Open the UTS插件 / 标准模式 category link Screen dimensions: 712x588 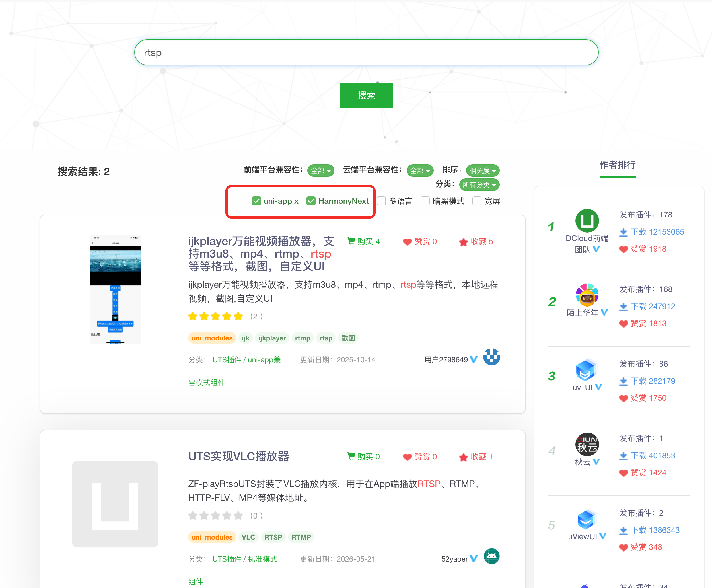(245, 559)
